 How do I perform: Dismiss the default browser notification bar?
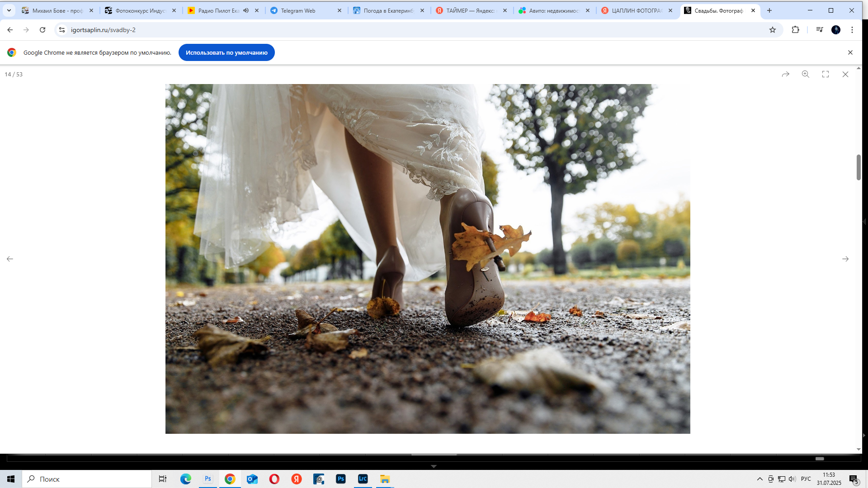[850, 52]
